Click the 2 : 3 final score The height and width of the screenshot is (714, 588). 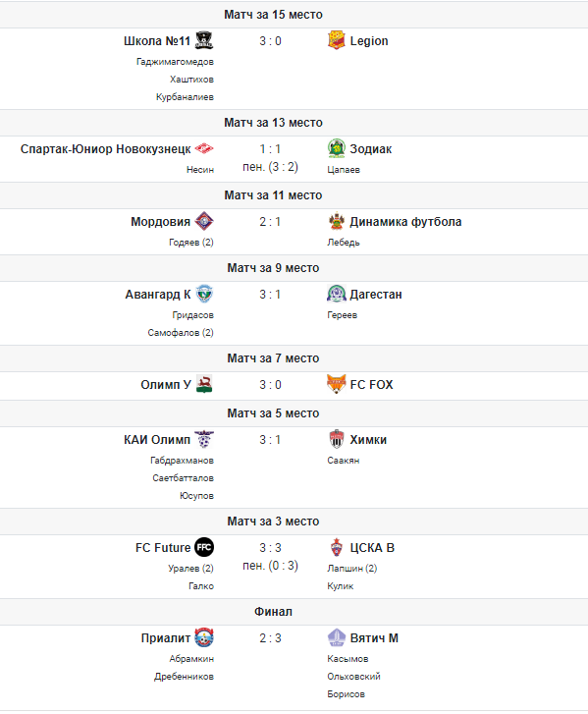coord(270,638)
